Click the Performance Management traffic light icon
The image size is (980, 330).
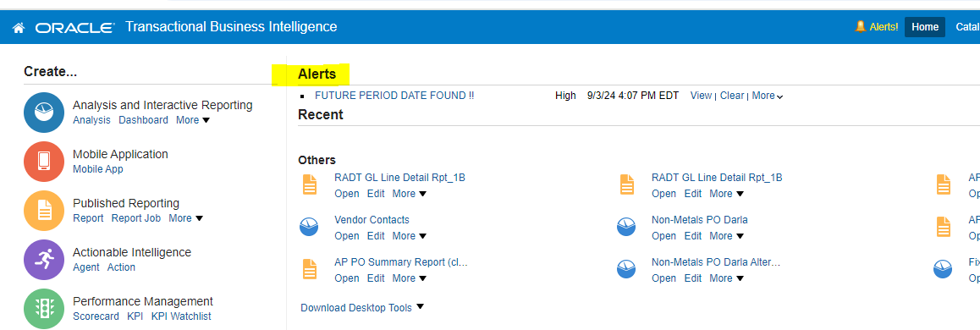[44, 309]
